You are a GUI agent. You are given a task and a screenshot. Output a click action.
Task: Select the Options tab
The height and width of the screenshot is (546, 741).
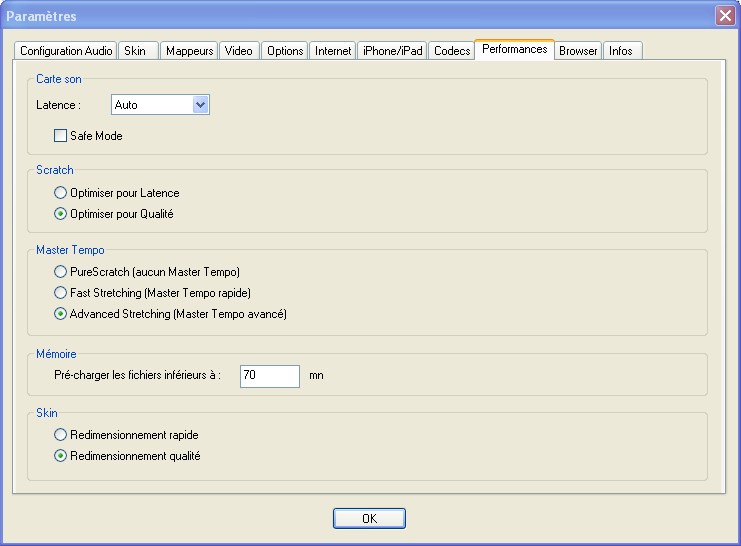[x=285, y=51]
